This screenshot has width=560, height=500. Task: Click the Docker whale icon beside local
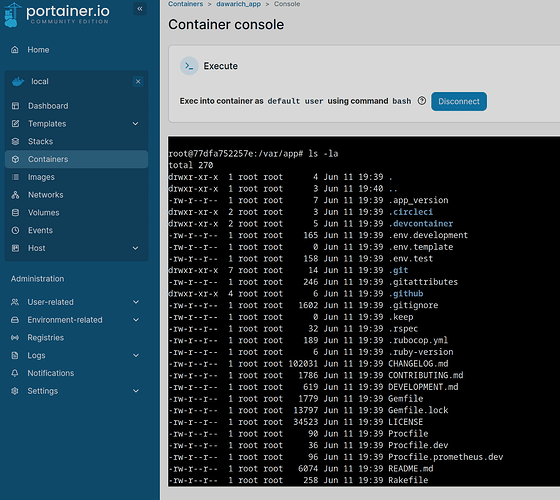(18, 82)
